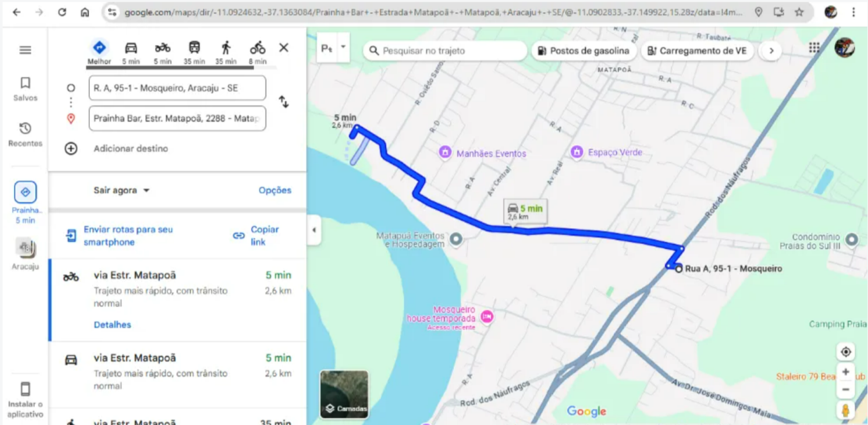Reload the page with the refresh icon
Viewport: 868px width, 425px height.
click(62, 12)
